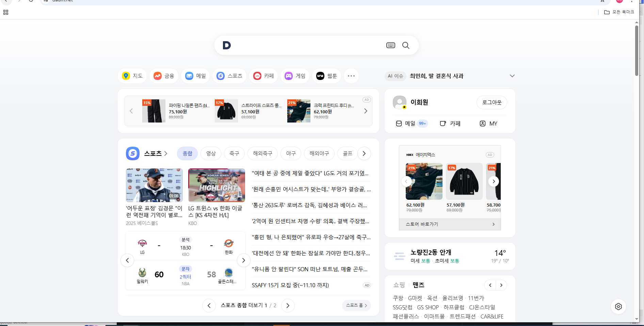
Task: Show next 에이치덱스 product
Action: point(494,181)
